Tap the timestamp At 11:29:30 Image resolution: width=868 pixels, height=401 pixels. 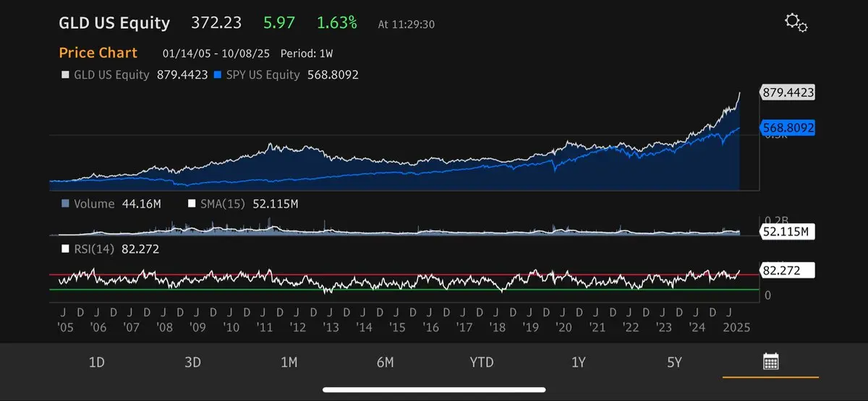(405, 25)
